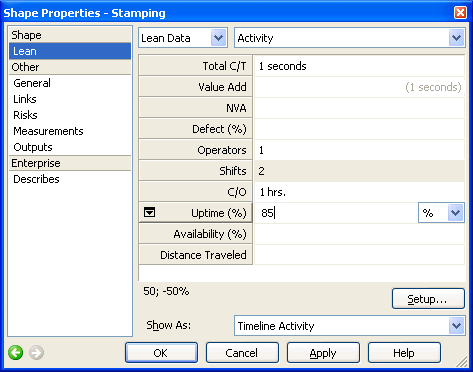Open the Lean Data dropdown
This screenshot has height=372, width=473.
coord(218,38)
